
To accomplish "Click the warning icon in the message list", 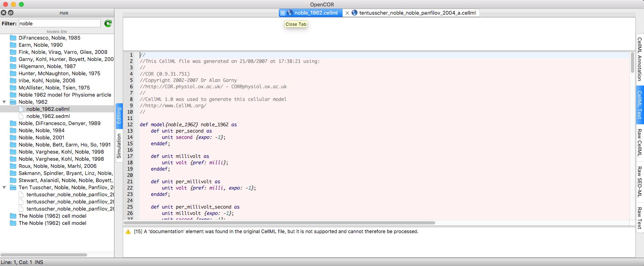I will [128, 232].
